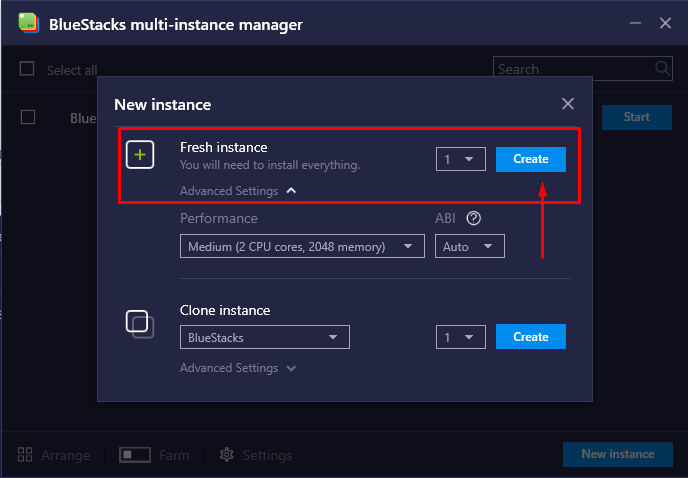
Task: Click the BlueStacks logo icon in title bar
Action: (x=29, y=23)
